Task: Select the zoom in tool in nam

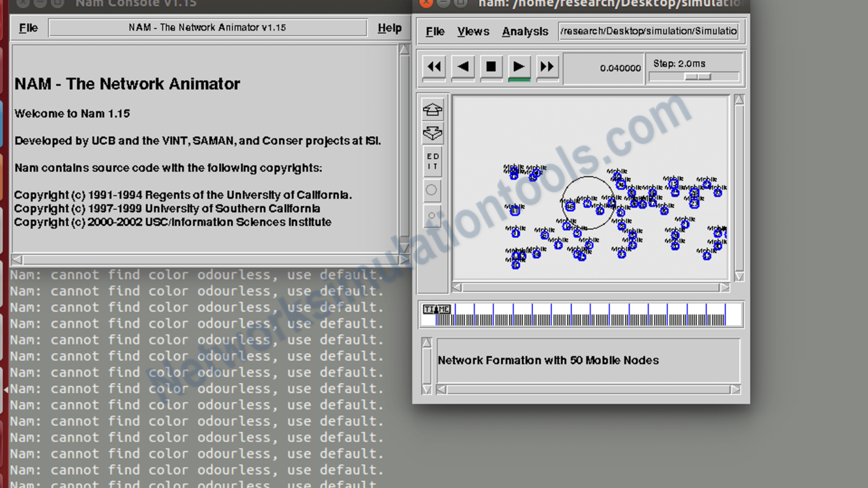Action: [432, 110]
